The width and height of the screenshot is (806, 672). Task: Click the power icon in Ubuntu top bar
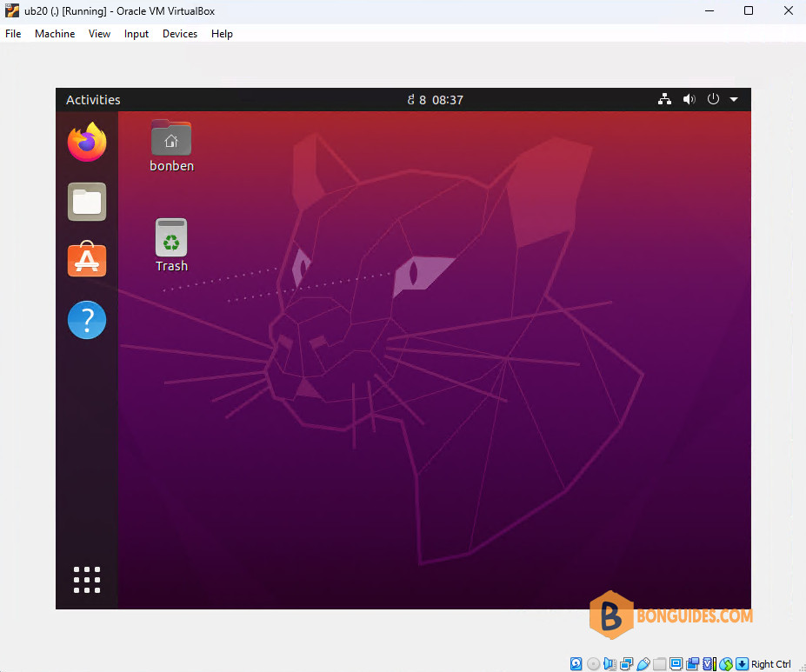[713, 99]
